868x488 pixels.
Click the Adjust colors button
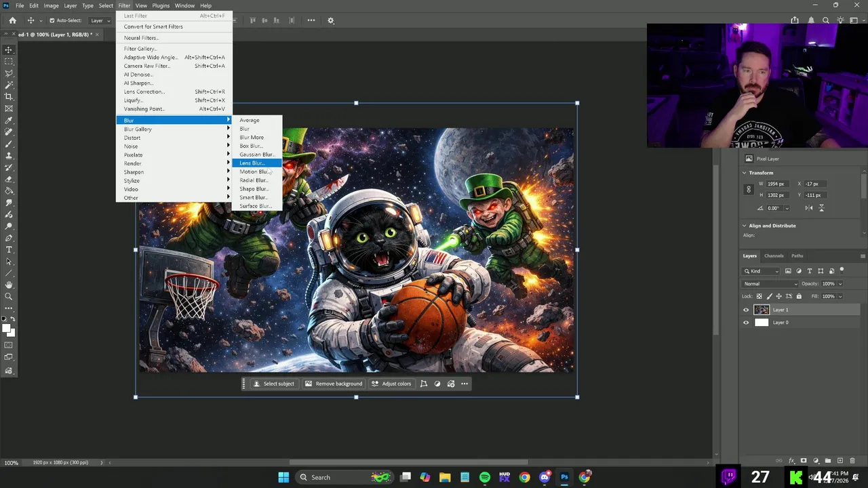[x=391, y=384]
